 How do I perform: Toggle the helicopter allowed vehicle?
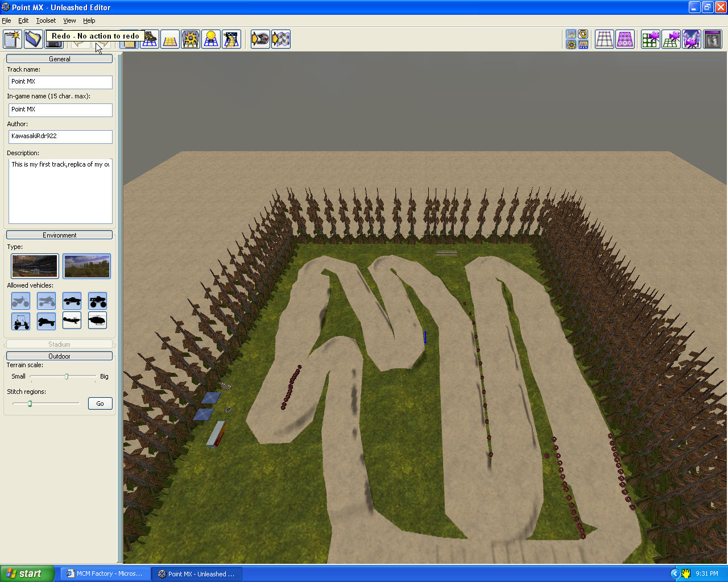[x=97, y=321]
